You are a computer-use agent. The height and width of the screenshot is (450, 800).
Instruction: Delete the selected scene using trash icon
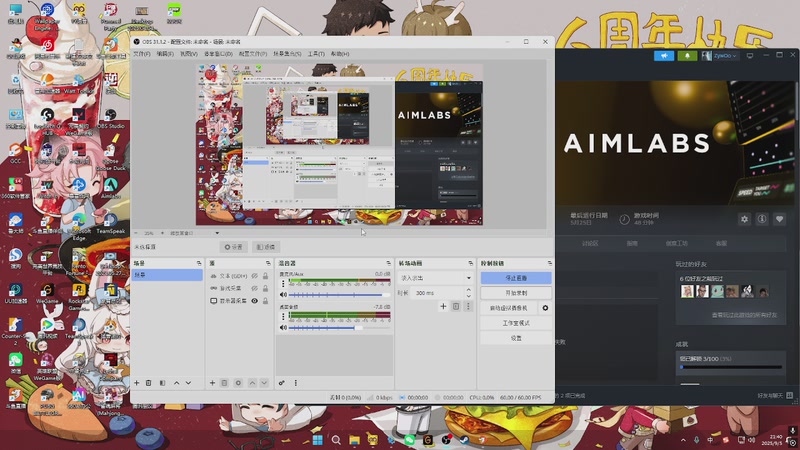[x=148, y=383]
